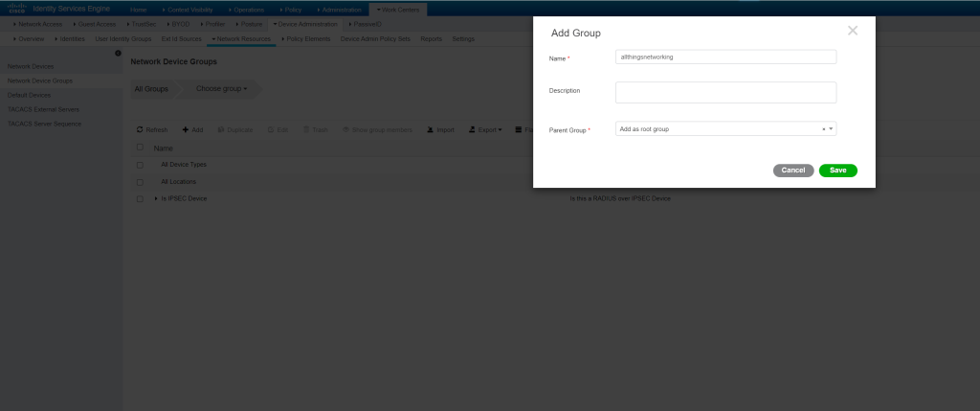
Task: Click the All Groups breadcrumb
Action: (x=151, y=89)
